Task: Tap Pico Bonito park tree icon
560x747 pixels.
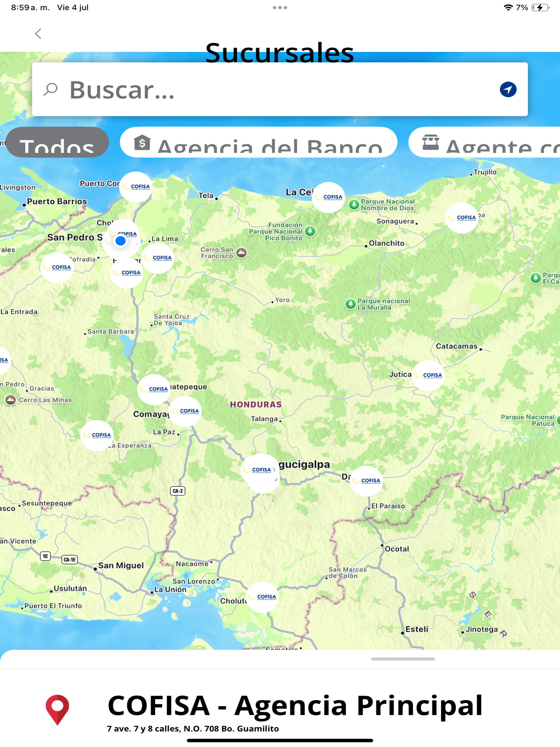Action: click(310, 231)
